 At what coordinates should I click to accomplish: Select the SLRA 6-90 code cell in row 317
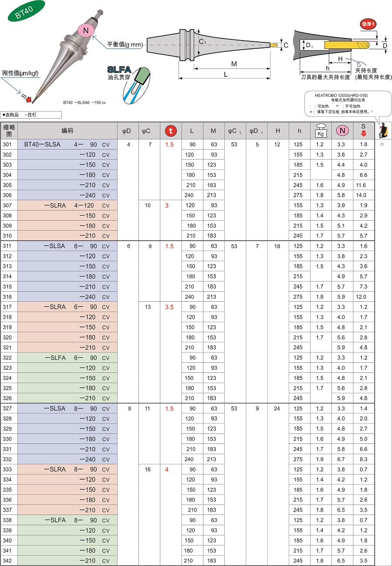tap(68, 307)
